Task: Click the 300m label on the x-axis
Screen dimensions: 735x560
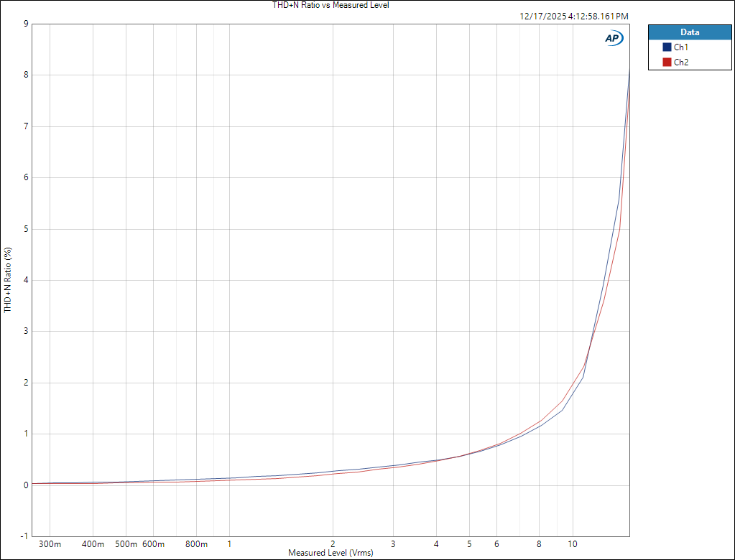Action: pyautogui.click(x=49, y=544)
